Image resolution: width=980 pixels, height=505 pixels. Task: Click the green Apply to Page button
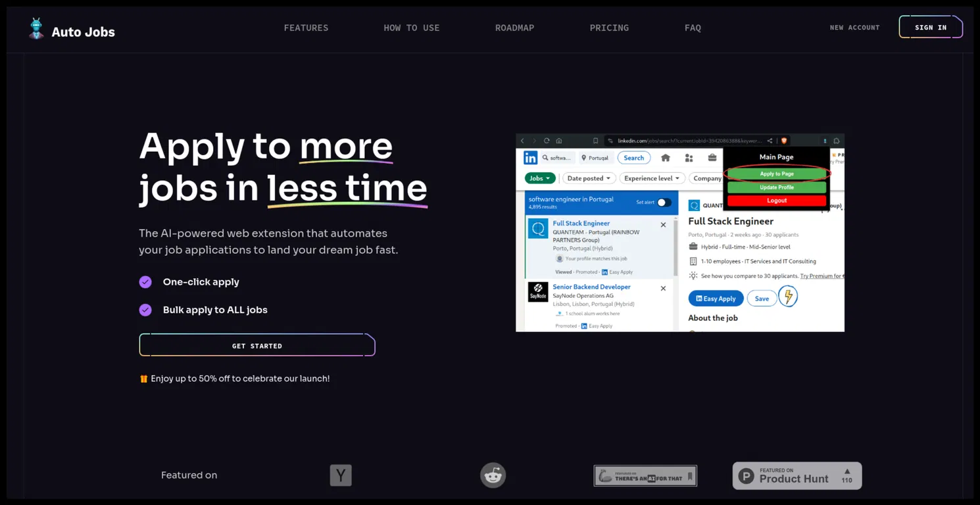tap(777, 174)
